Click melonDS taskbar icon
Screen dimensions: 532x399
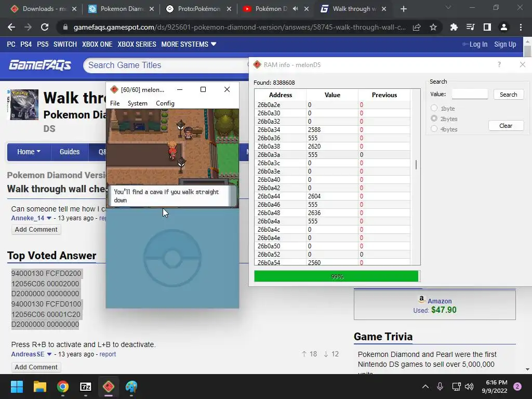click(x=109, y=387)
